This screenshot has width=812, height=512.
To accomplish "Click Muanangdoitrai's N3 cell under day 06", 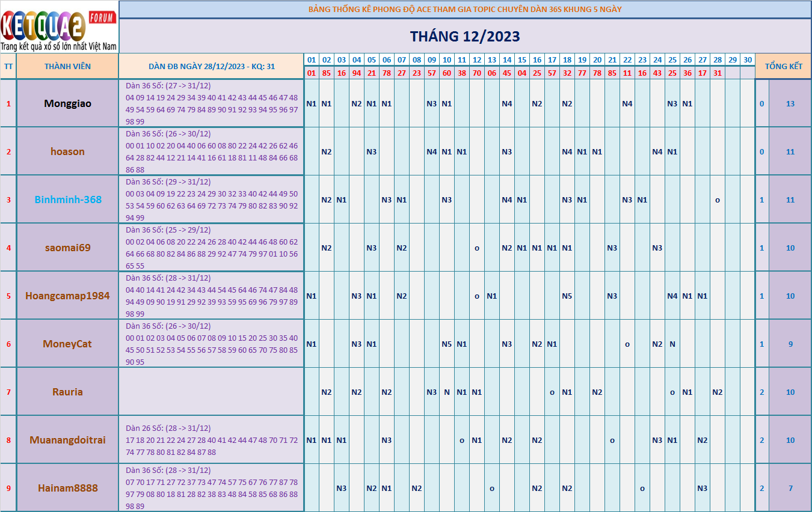I will point(387,440).
